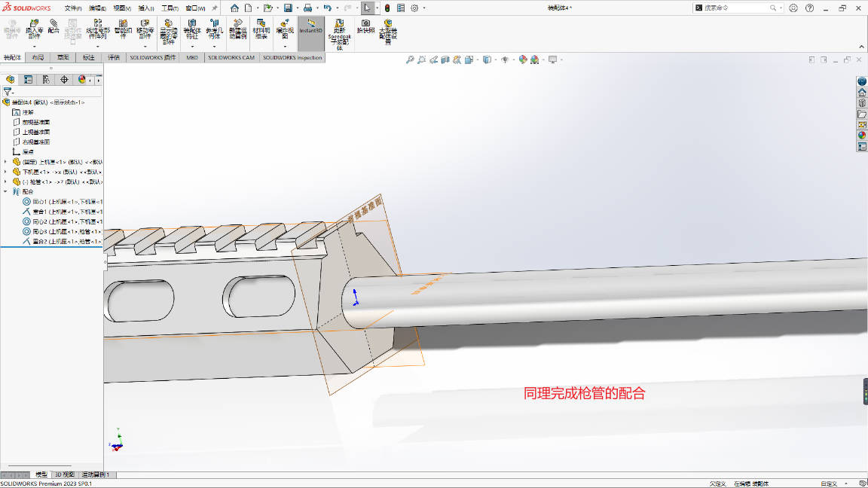
Task: Switch to 运动算例 1 bottom tab
Action: 96,474
